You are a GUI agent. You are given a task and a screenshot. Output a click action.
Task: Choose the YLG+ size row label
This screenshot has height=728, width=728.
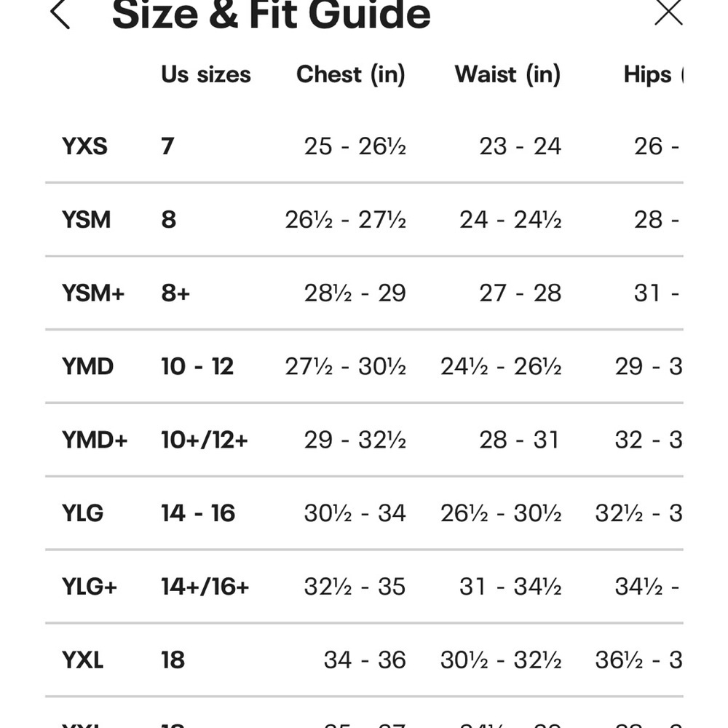[90, 587]
